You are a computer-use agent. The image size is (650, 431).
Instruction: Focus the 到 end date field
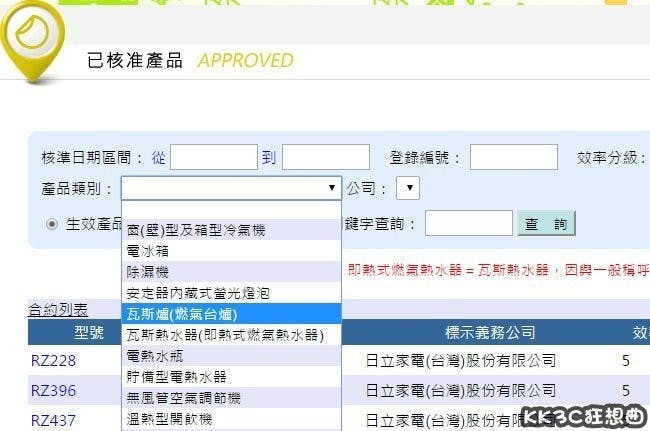[326, 157]
